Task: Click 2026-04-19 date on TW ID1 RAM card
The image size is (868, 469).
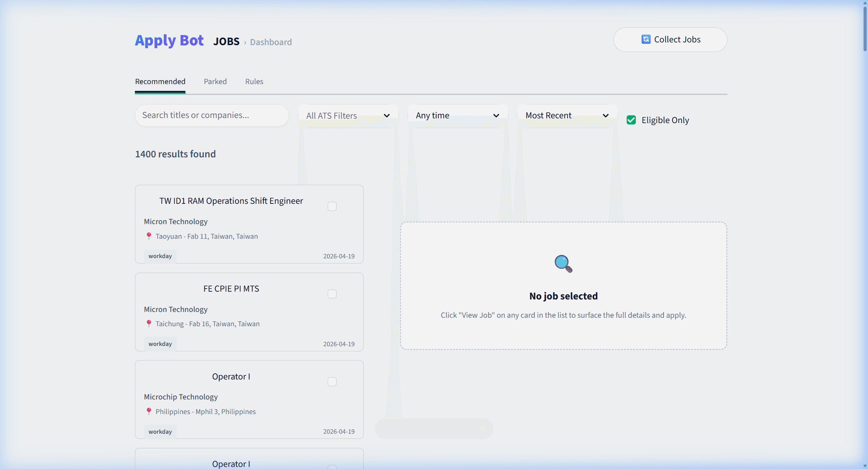Action: [x=339, y=256]
